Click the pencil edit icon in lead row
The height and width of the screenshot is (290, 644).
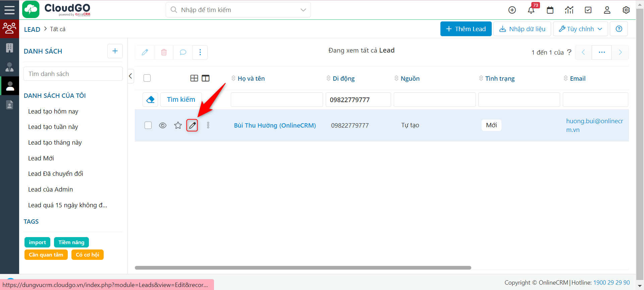coord(192,126)
